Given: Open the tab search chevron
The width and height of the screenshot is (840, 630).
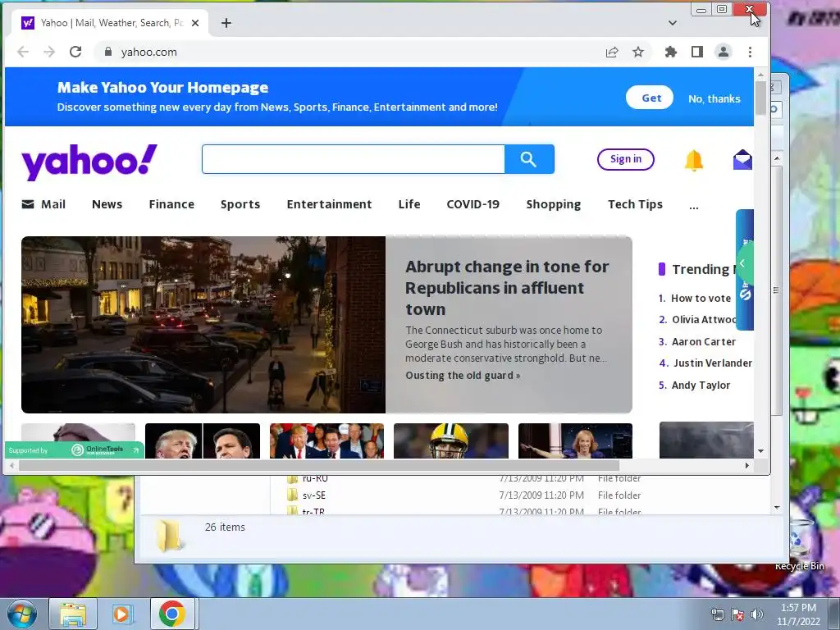Looking at the screenshot, I should click(673, 23).
